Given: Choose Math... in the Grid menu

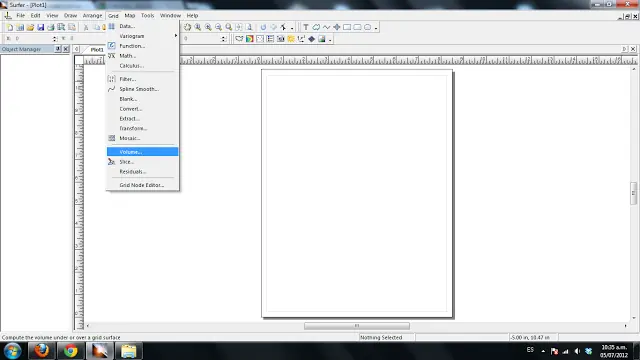Looking at the screenshot, I should point(142,56).
